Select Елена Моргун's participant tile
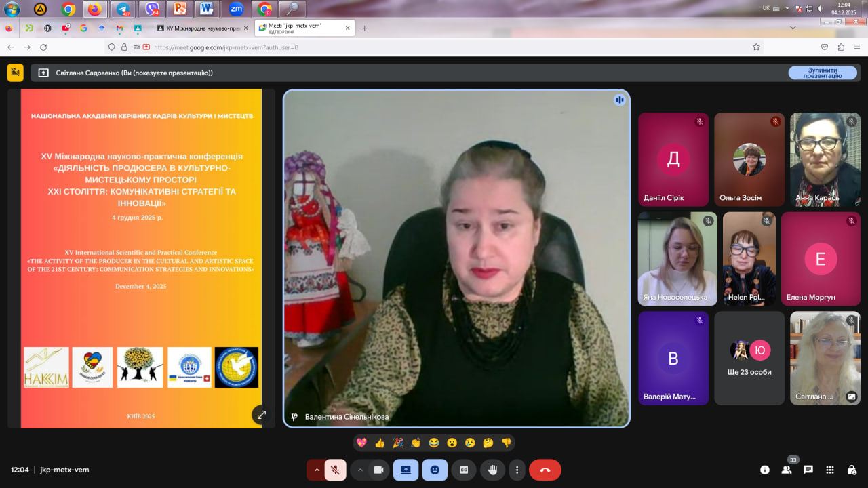Viewport: 868px width, 488px height. [821, 258]
